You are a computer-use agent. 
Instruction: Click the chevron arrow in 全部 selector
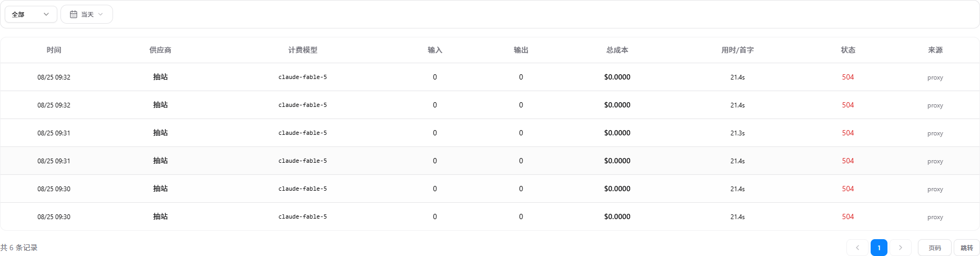pos(46,14)
